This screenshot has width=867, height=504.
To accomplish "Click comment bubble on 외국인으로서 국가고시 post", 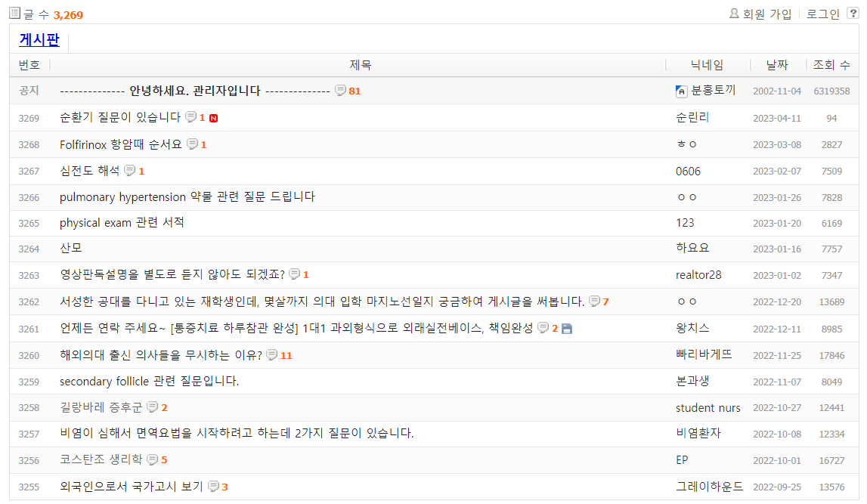I will pyautogui.click(x=213, y=487).
